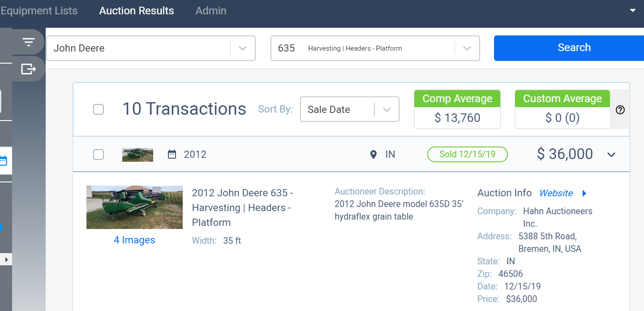The width and height of the screenshot is (644, 311).
Task: Click the 'Auction Info' heading
Action: [x=504, y=193]
